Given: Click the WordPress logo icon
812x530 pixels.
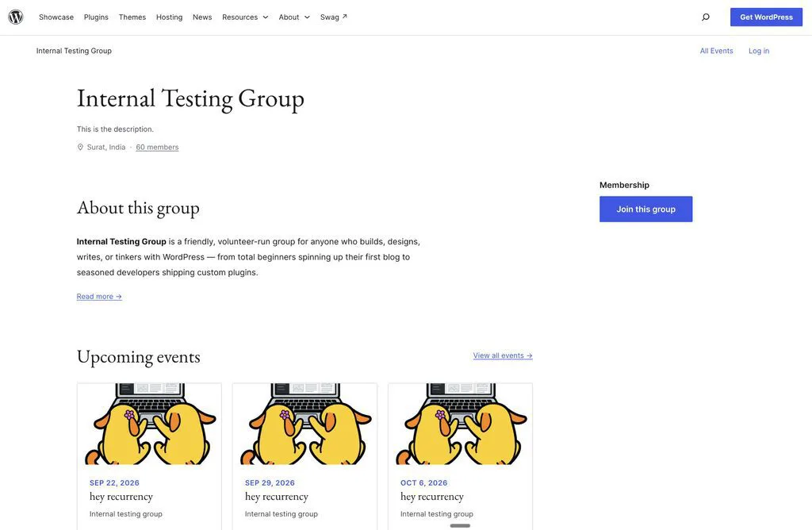Looking at the screenshot, I should click(16, 17).
